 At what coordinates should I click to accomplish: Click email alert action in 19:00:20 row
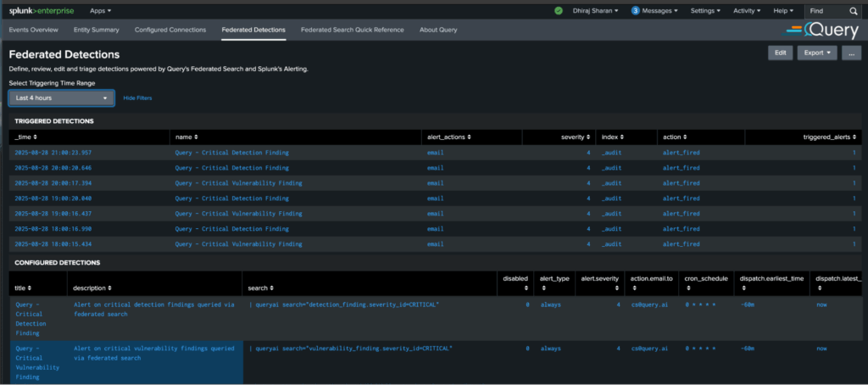pos(436,198)
